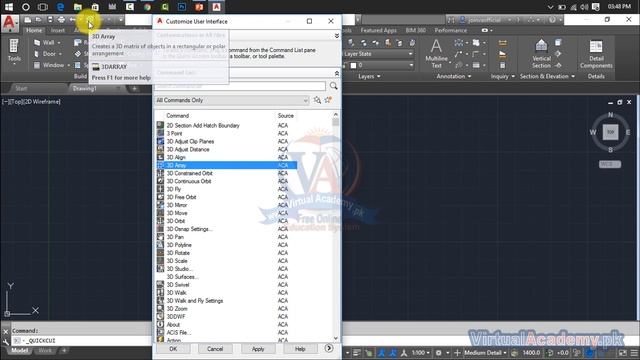640x360 pixels.
Task: Open Cortana search circle on taskbar
Action: tap(26, 7)
